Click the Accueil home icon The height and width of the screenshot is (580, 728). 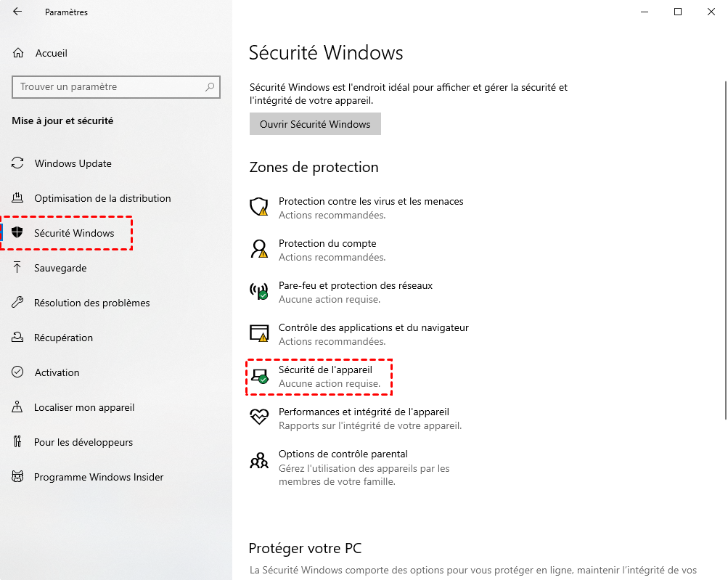[x=18, y=53]
